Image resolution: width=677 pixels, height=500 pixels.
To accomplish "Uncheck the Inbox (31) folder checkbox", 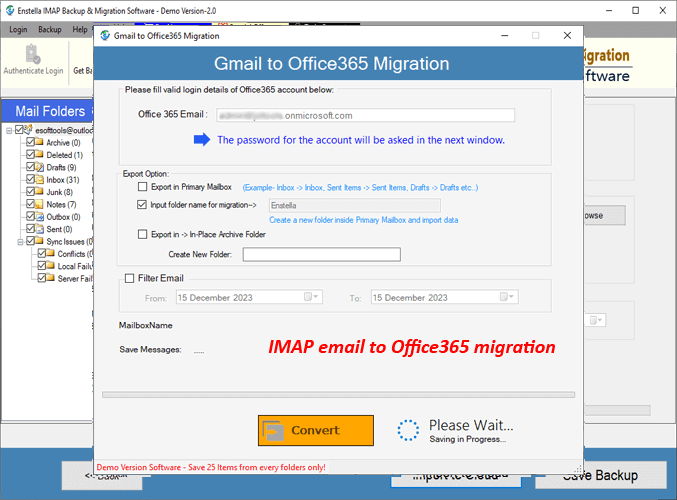I will click(30, 179).
